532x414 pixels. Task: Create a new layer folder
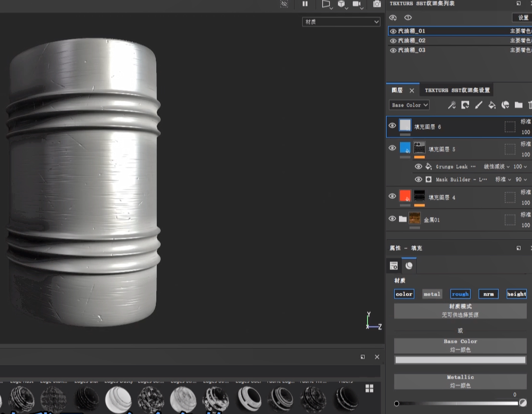[x=518, y=105]
